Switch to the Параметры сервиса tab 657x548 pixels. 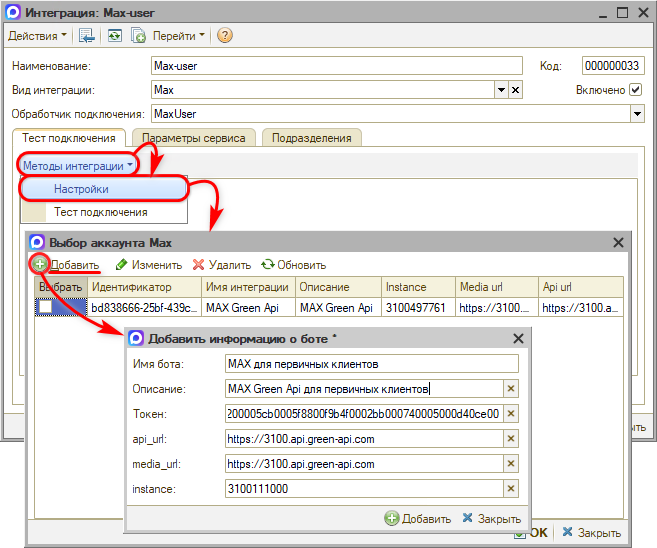pos(194,138)
